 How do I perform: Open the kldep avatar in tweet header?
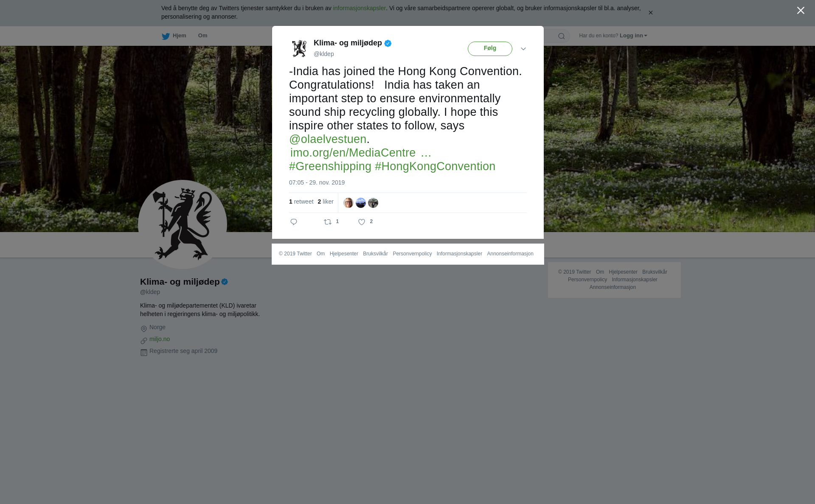coord(299,48)
